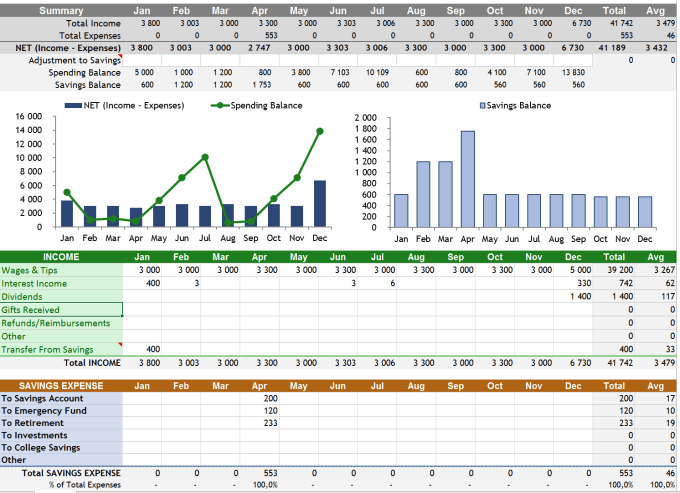Click the Jul point on Spending Balance line

205,157
